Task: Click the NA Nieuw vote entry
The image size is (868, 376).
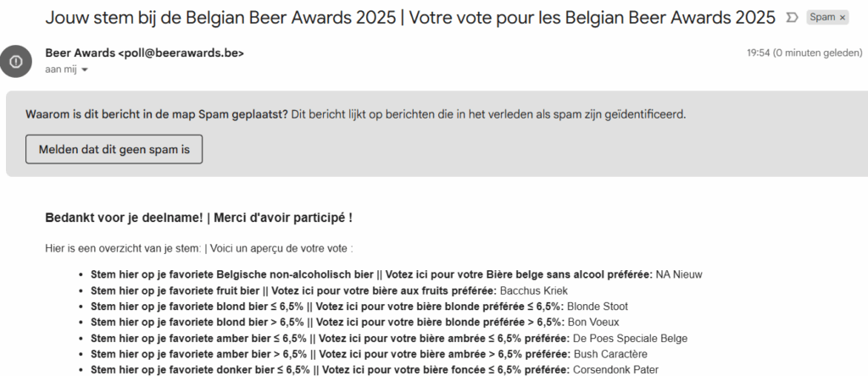Action: point(679,274)
